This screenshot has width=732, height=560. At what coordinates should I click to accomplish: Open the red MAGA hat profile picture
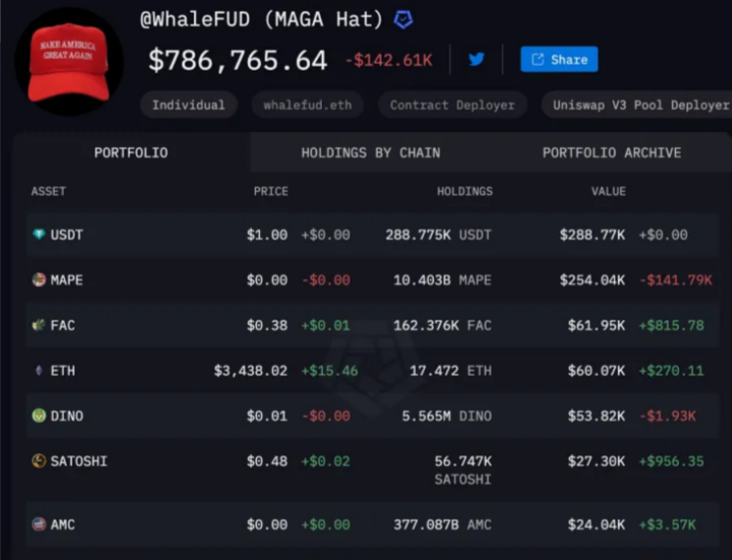coord(69,61)
